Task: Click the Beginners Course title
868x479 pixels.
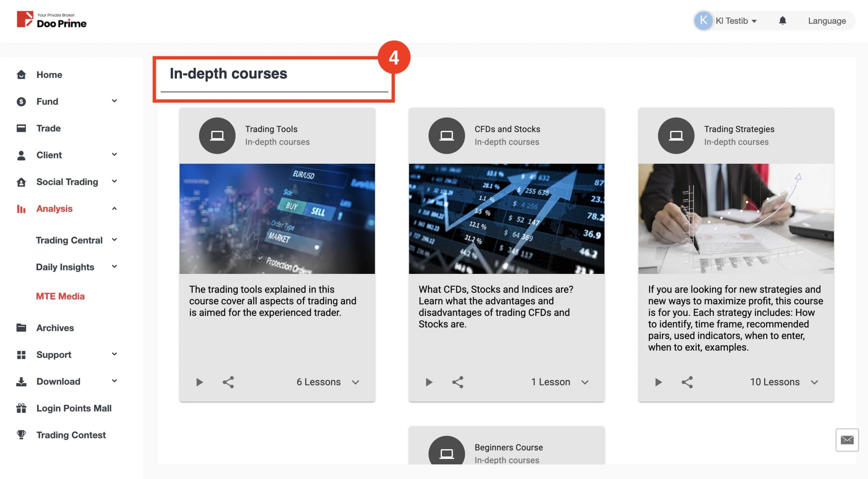Action: [509, 447]
